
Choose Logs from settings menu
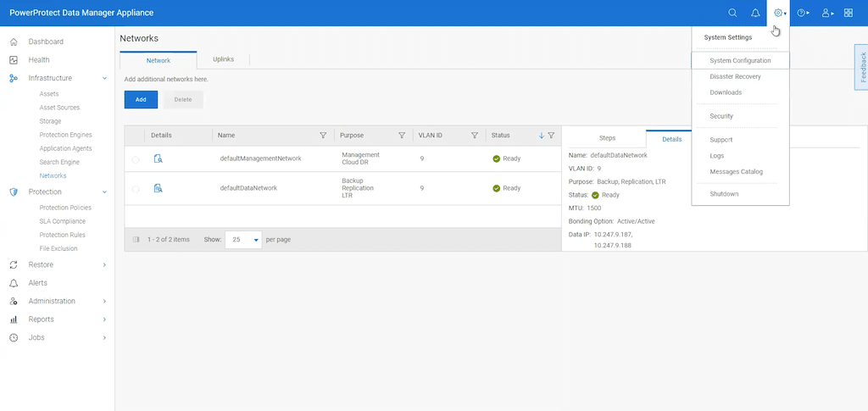tap(717, 156)
